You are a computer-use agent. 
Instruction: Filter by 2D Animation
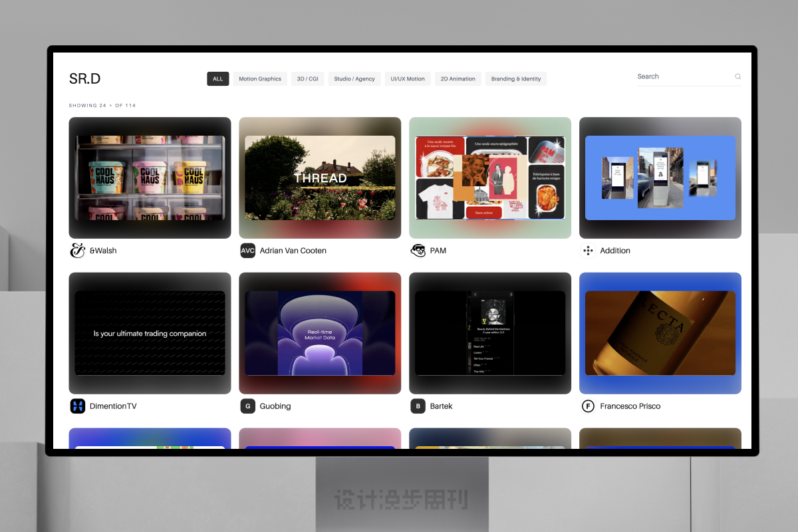[458, 78]
